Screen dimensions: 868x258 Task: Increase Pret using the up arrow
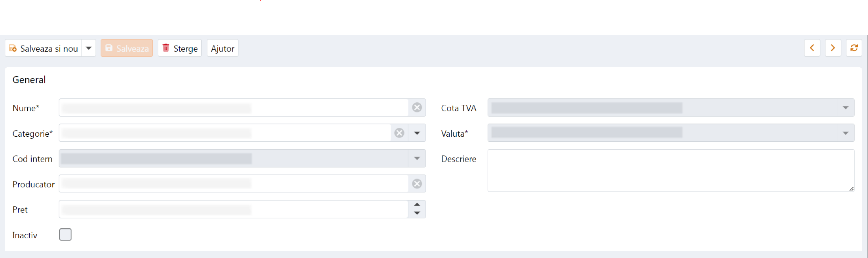pyautogui.click(x=417, y=205)
